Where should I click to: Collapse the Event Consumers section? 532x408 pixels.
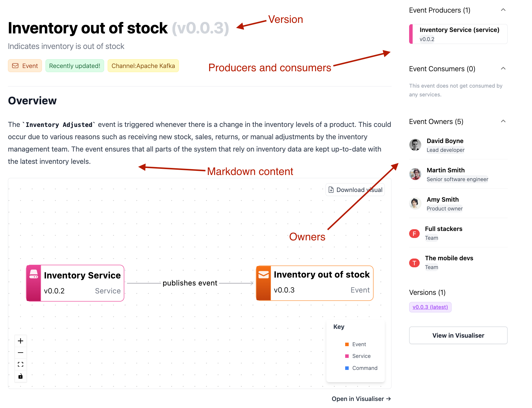coord(503,69)
